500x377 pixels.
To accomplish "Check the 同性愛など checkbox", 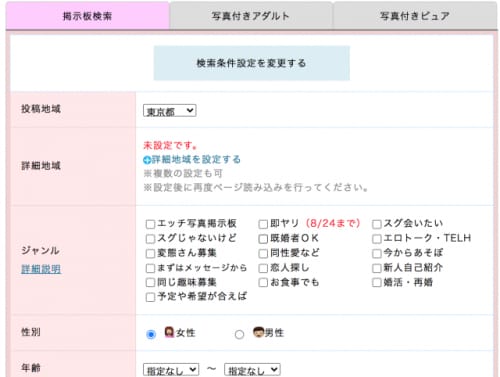I will [x=263, y=253].
